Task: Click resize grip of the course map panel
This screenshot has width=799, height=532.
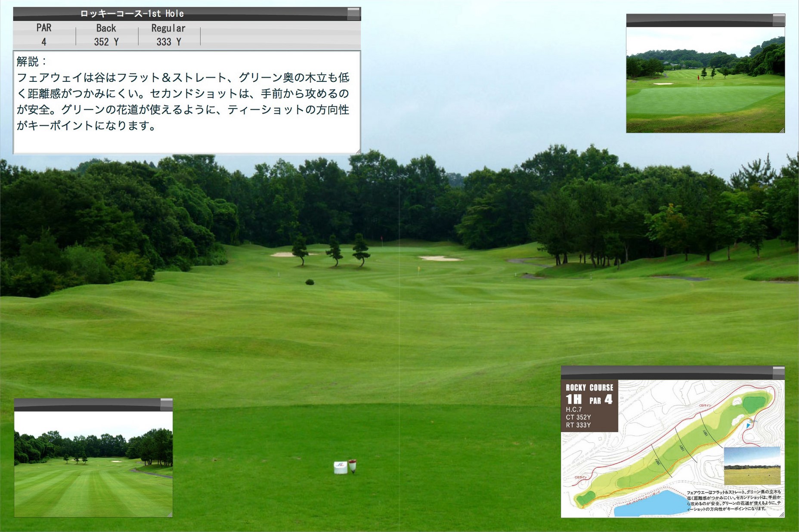Action: pyautogui.click(x=782, y=514)
